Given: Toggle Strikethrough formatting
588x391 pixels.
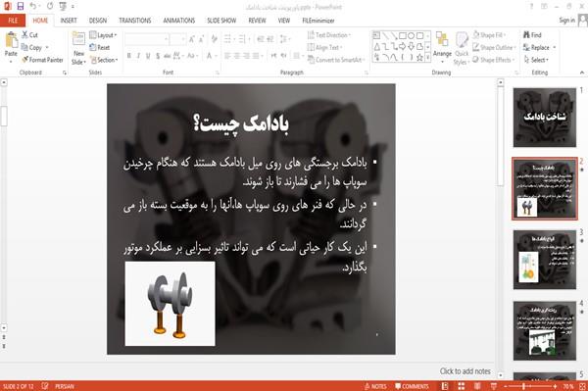Looking at the screenshot, I should pos(168,56).
